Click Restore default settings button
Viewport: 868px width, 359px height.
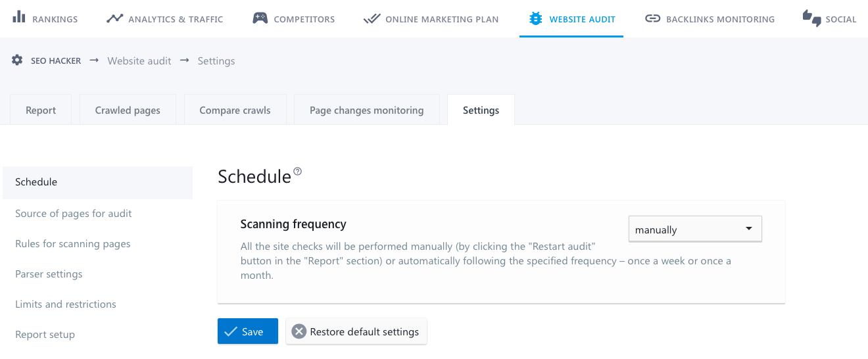click(x=356, y=331)
